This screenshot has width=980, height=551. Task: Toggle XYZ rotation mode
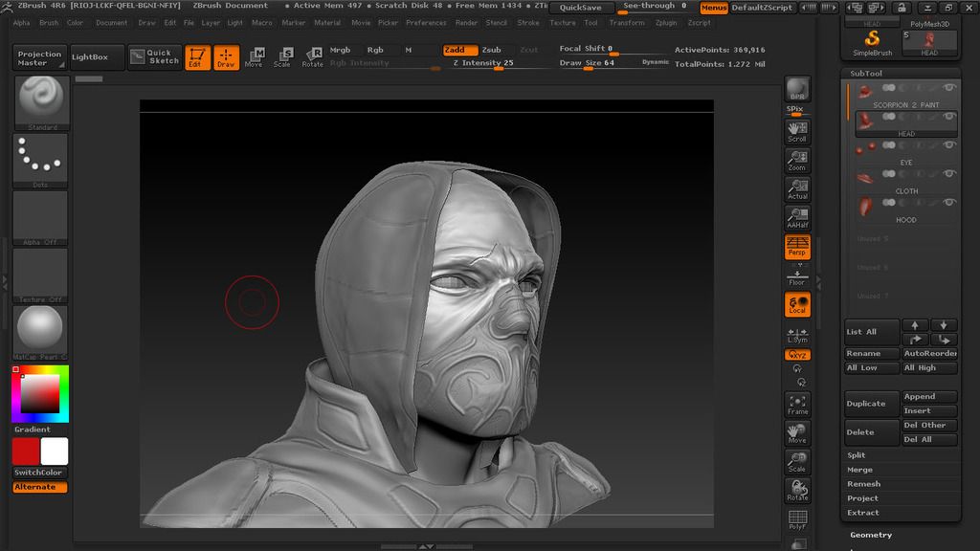coord(797,355)
